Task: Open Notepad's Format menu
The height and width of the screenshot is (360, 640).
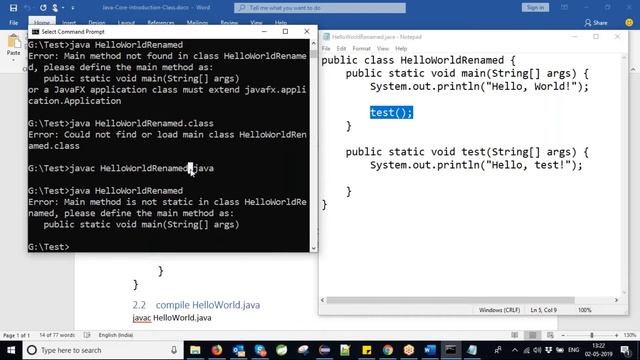Action: point(361,49)
